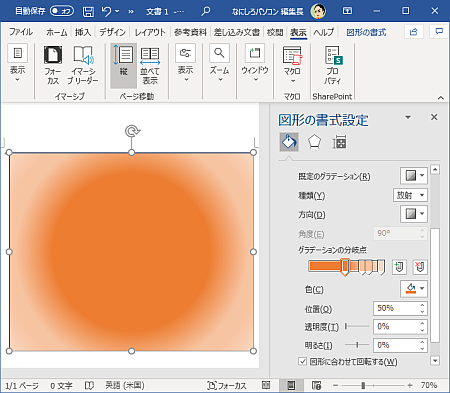Click the Share icon button
Screen dimensions: 450x393
click(x=414, y=32)
